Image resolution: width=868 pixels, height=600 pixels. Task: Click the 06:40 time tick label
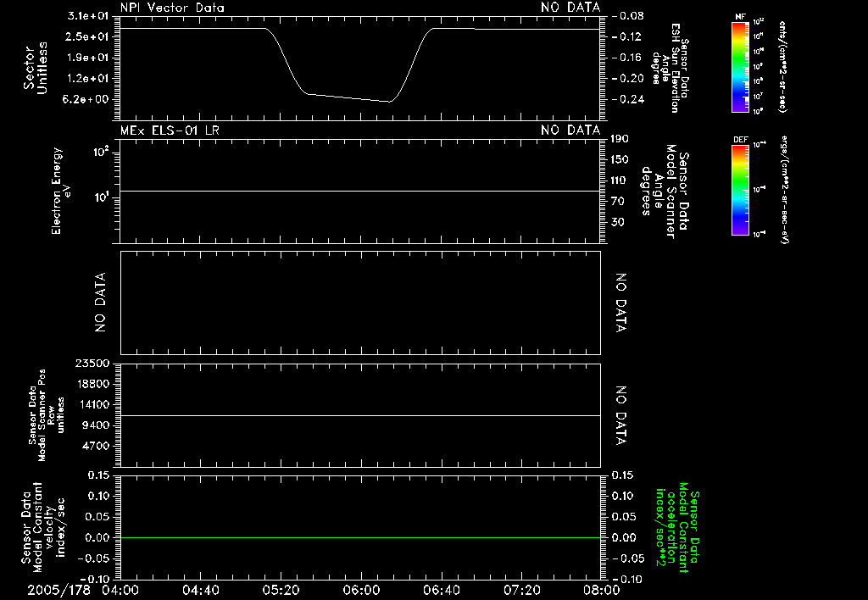[442, 590]
